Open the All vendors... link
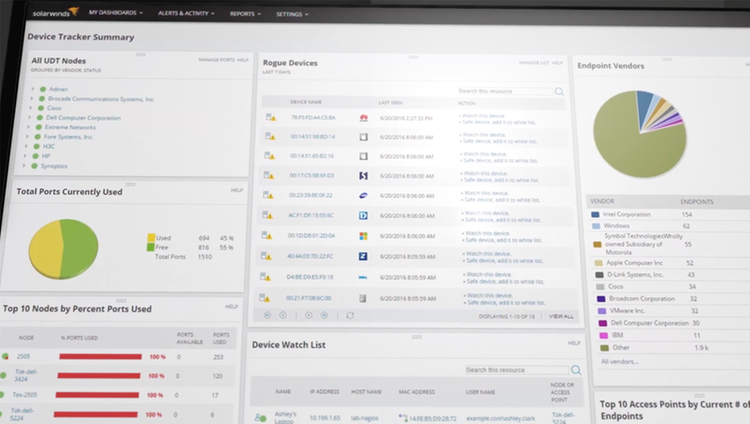This screenshot has height=424, width=750. click(x=619, y=361)
